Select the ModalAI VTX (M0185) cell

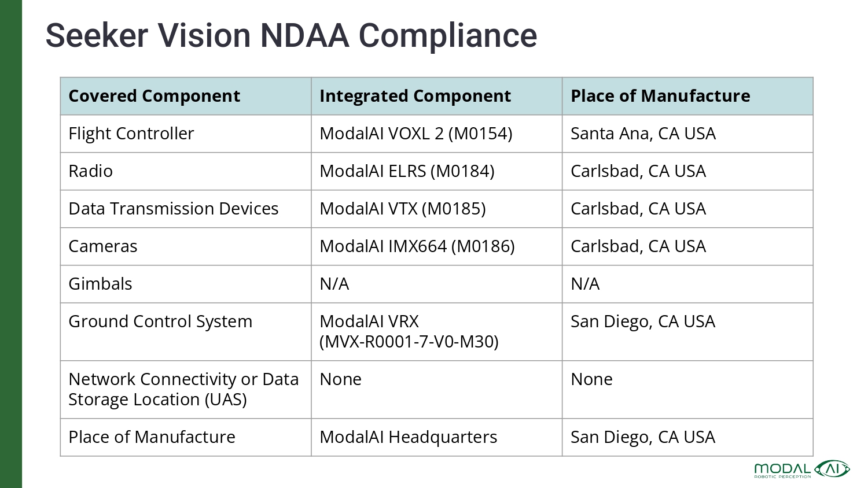click(403, 209)
